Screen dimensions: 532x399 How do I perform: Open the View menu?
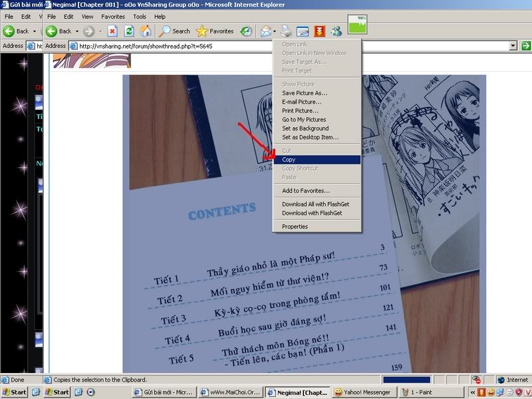(87, 17)
